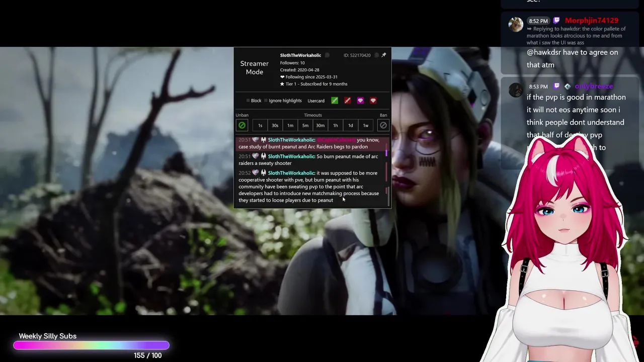Apply a 5m timeout
This screenshot has width=644, height=362.
(305, 125)
